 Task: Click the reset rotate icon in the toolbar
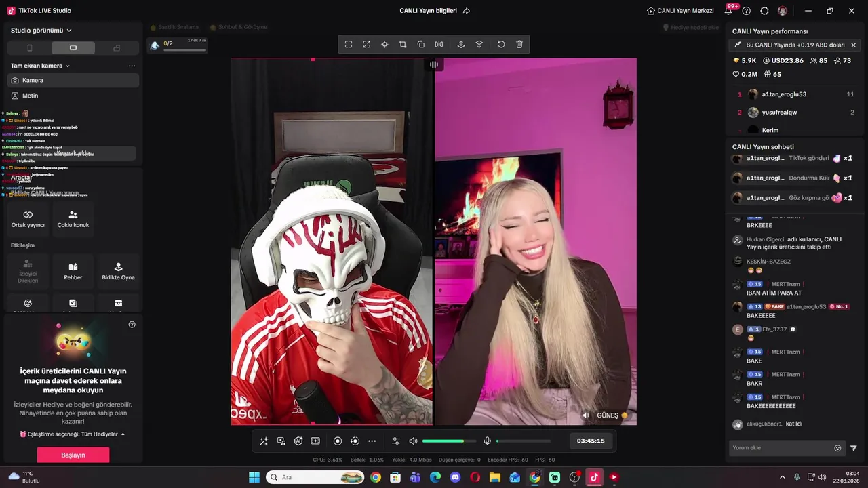coord(501,44)
